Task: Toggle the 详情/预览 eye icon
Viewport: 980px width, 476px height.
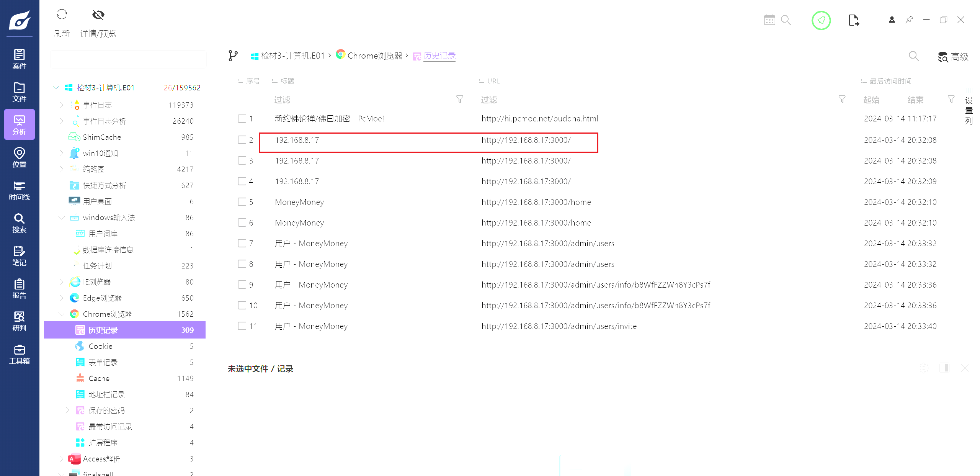Action: click(98, 15)
